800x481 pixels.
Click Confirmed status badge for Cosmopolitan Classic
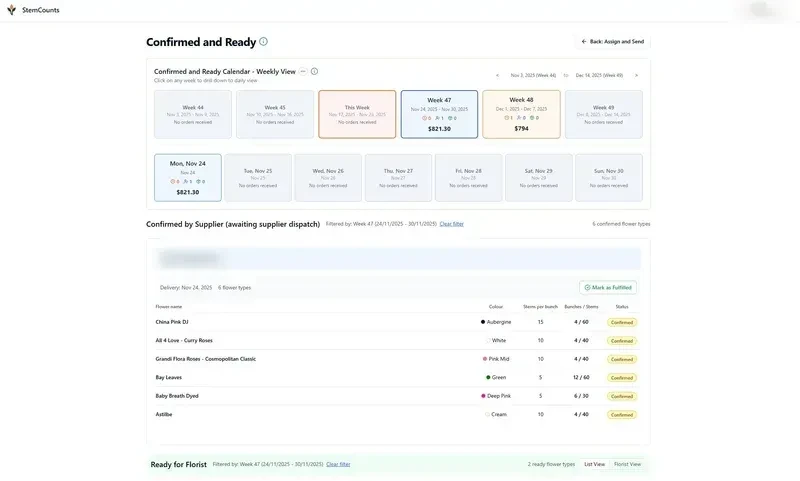(x=622, y=359)
